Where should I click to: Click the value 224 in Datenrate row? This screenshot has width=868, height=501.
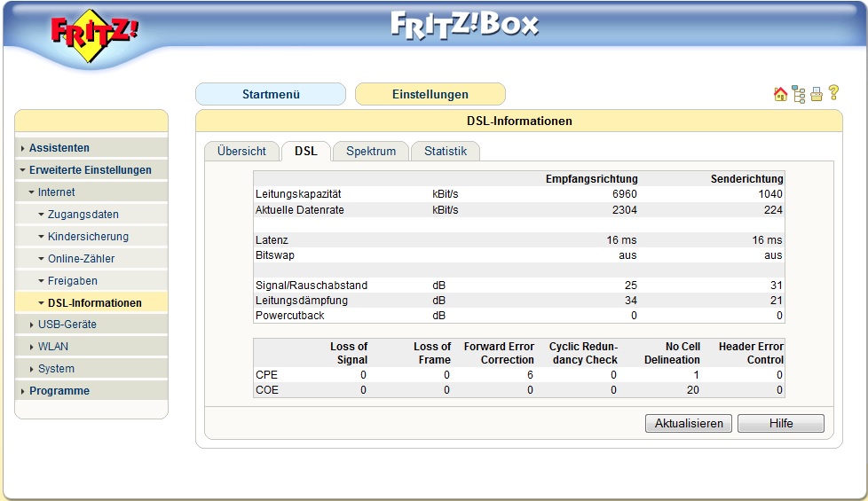(x=773, y=209)
